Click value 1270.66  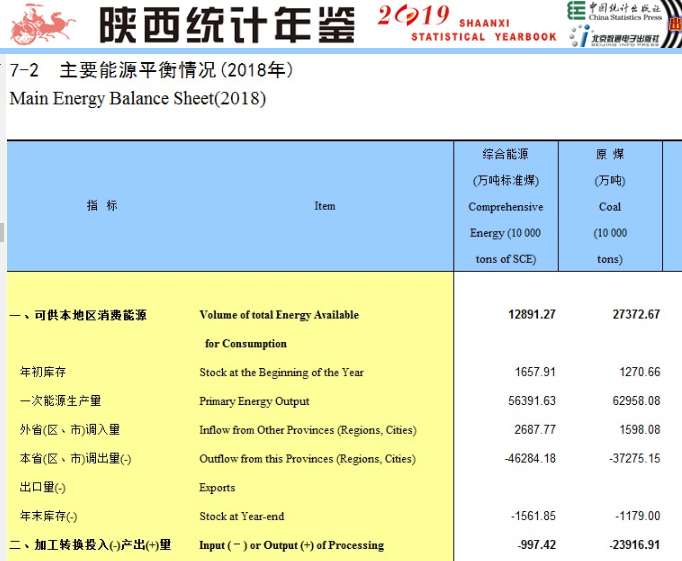pos(640,372)
